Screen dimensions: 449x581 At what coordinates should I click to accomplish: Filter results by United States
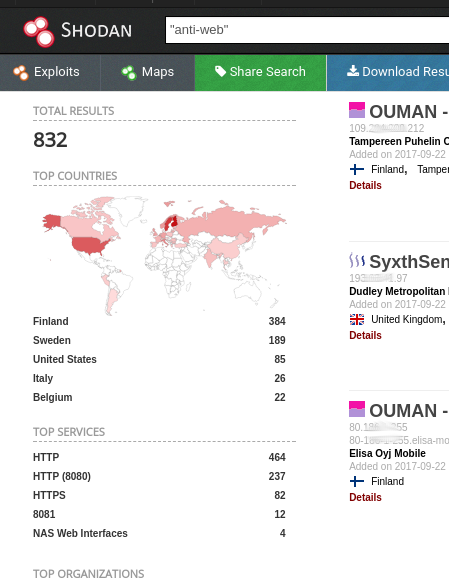[x=65, y=359]
